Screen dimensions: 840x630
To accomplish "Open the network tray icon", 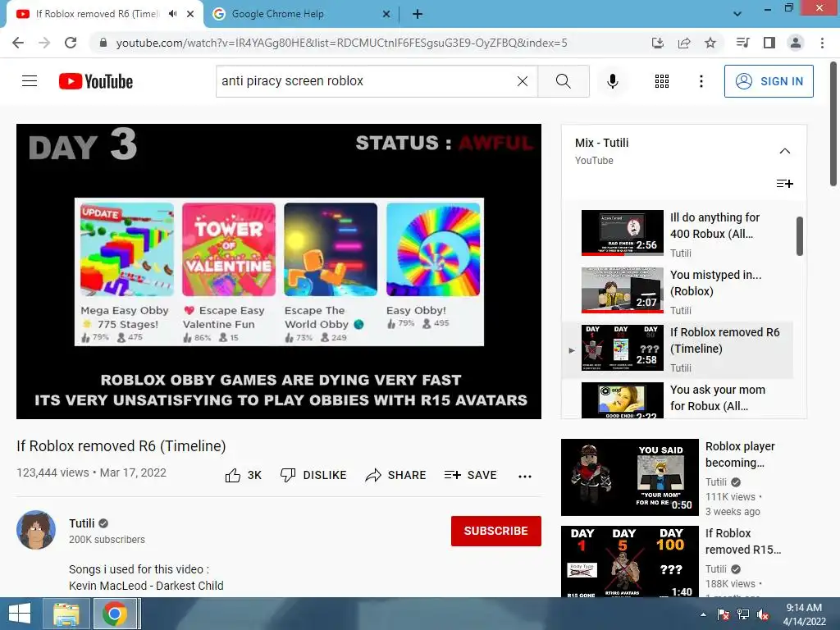I will [743, 614].
